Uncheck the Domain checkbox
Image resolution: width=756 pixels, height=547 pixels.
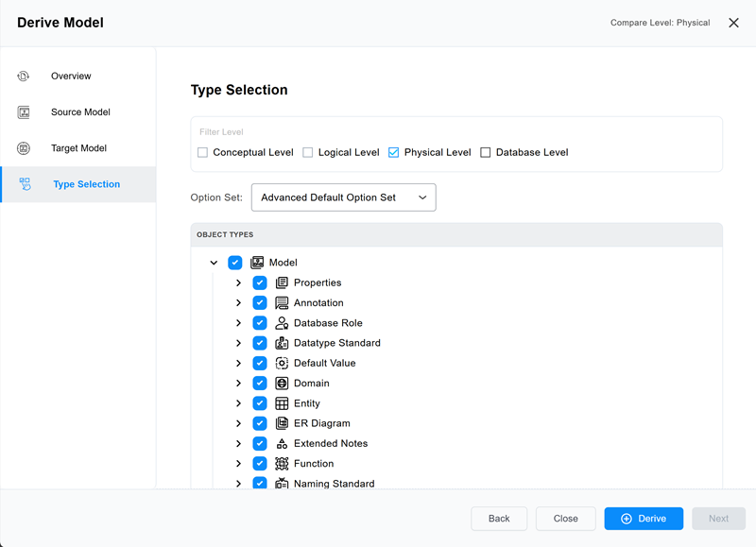259,384
